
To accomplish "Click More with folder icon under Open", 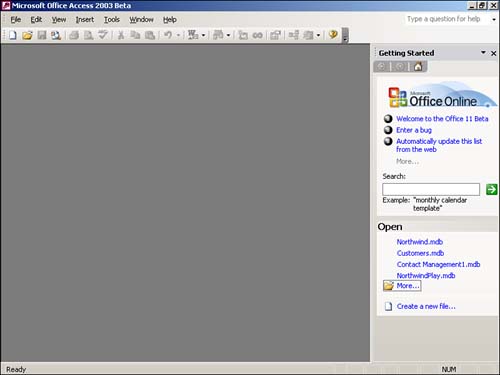I will pos(402,286).
